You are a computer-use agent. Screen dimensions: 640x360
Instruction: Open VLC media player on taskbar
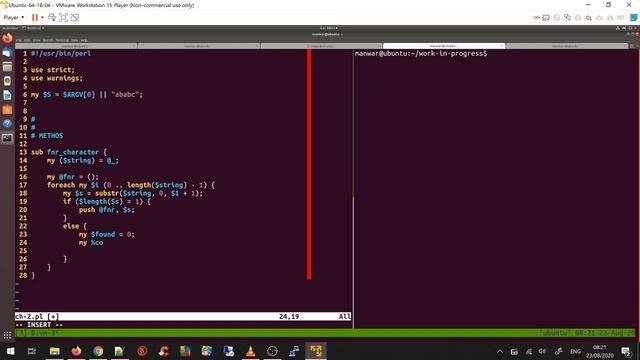point(251,351)
